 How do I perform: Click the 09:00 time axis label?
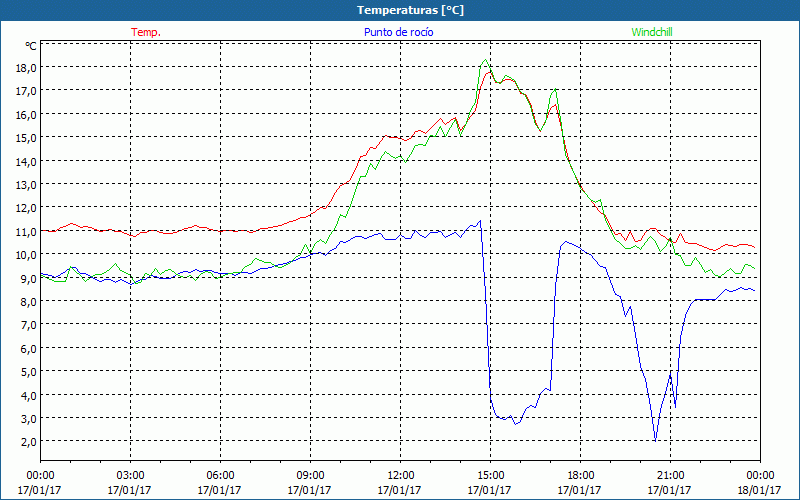311,476
